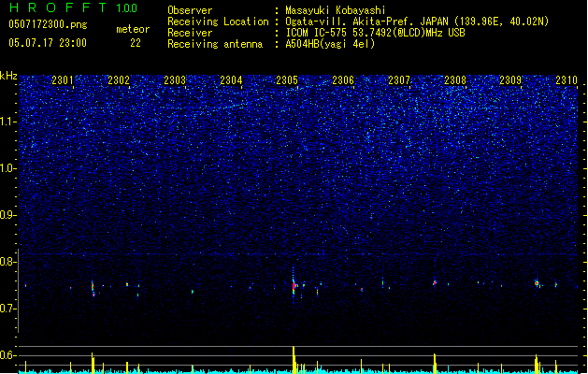Screen dimensions: 588x374
Task: Click the meteor echo near 2308
Action: pyautogui.click(x=435, y=282)
